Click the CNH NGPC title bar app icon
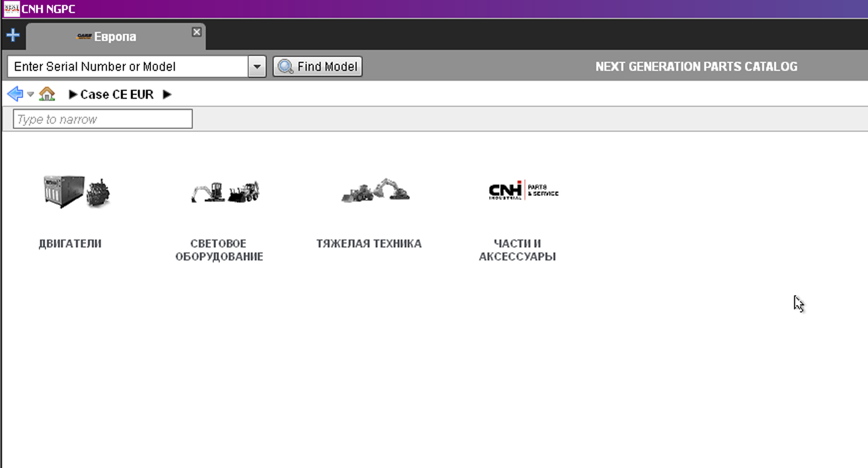Image resolution: width=868 pixels, height=468 pixels. [11, 9]
